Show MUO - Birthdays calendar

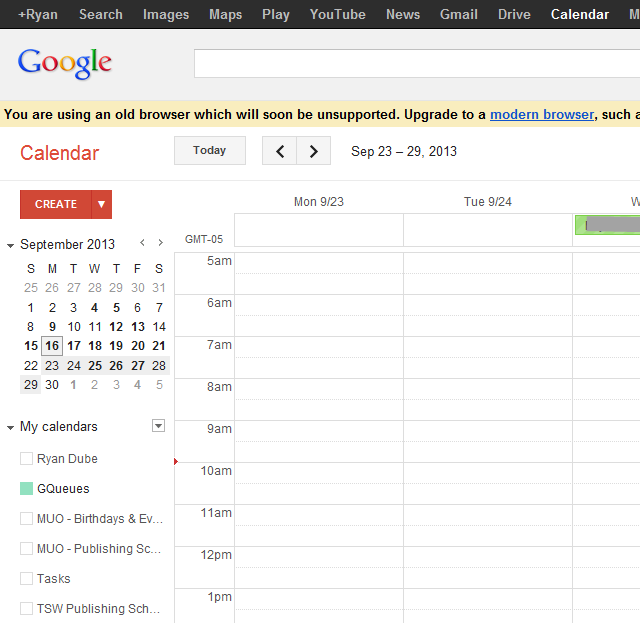pos(27,519)
